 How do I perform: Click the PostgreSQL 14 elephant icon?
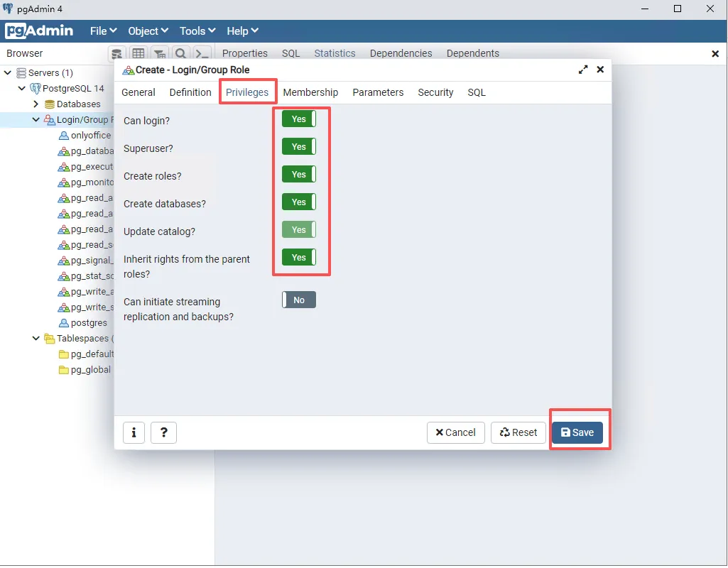[x=36, y=88]
